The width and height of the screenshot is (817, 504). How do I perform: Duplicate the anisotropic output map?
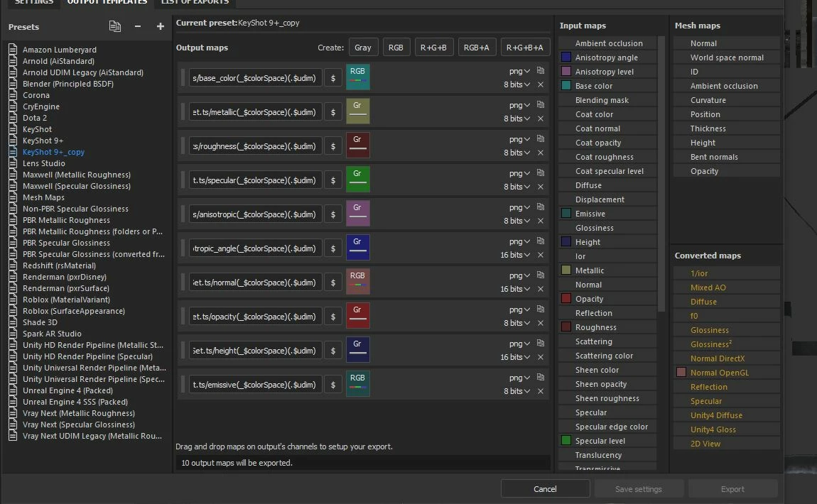tap(541, 207)
